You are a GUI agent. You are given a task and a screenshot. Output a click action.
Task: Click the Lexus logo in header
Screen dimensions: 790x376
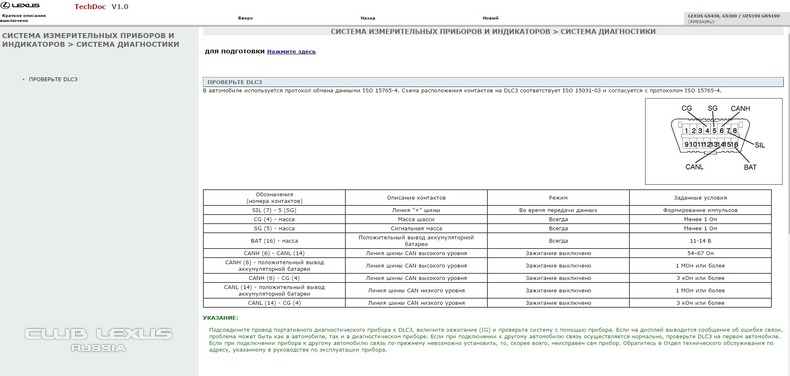[21, 6]
